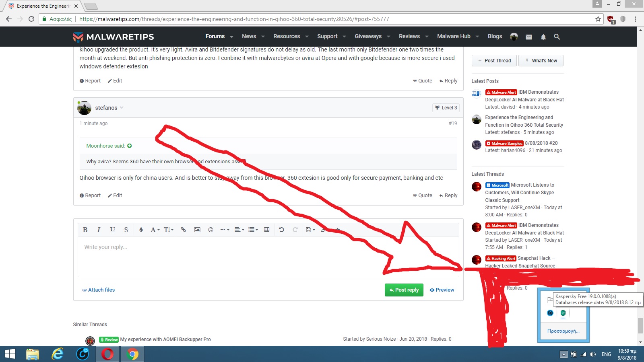Open File Explorer from taskbar
This screenshot has height=362, width=644.
33,354
